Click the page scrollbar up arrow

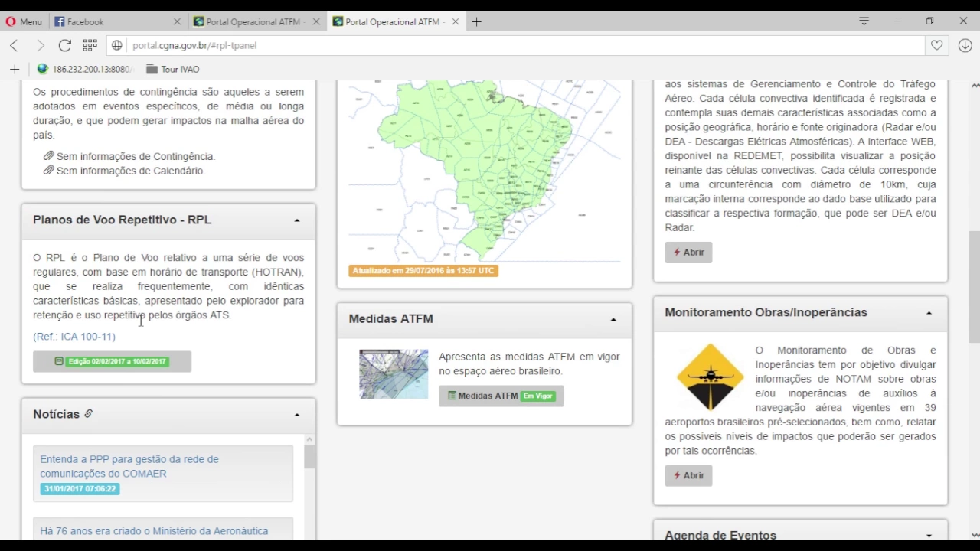(975, 85)
